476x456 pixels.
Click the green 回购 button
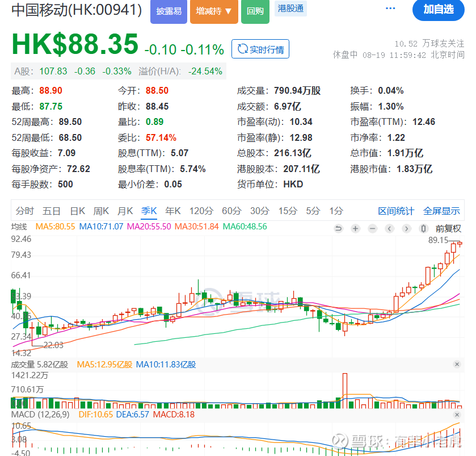[x=255, y=11]
